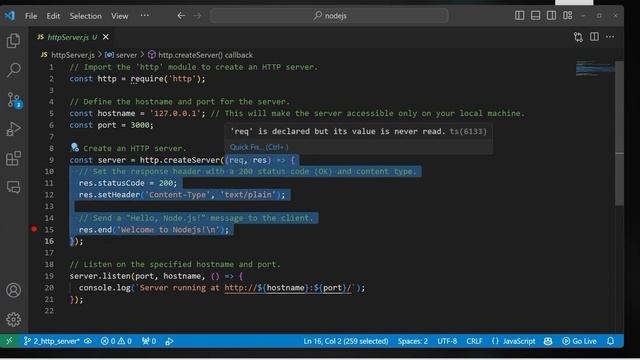Click the minimap code overview

594,69
